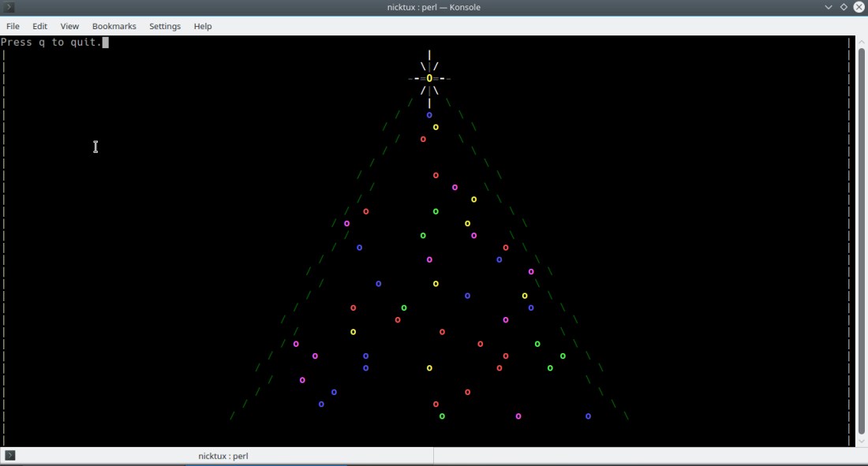Open the Edit menu
The height and width of the screenshot is (466, 868).
[x=39, y=26]
